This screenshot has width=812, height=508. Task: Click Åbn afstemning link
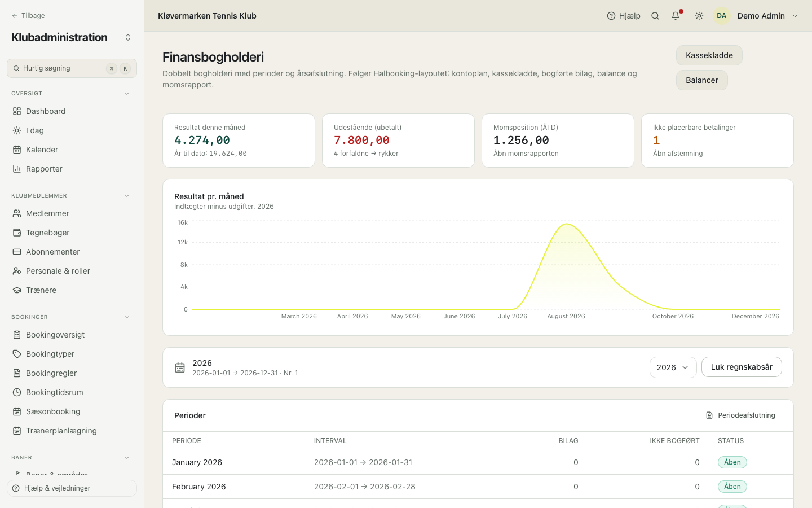pyautogui.click(x=678, y=154)
